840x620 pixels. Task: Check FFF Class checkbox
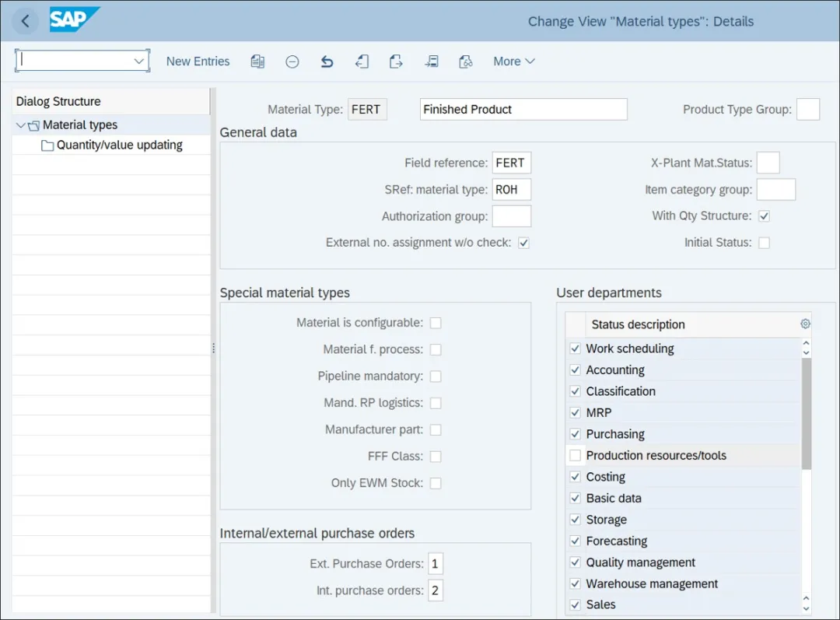pos(436,457)
